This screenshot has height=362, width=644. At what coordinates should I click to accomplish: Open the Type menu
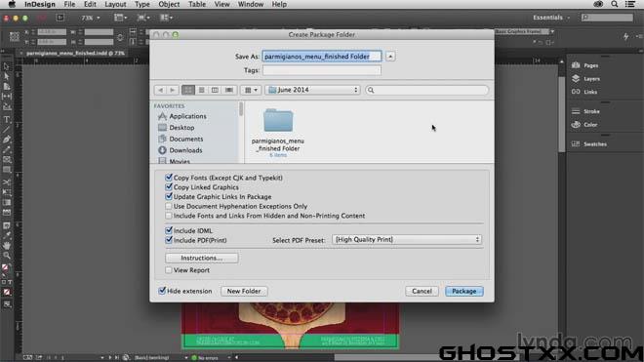142,4
